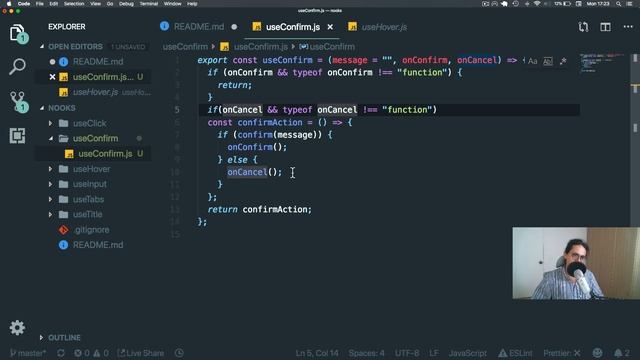Click the errors and warnings count

[x=91, y=353]
